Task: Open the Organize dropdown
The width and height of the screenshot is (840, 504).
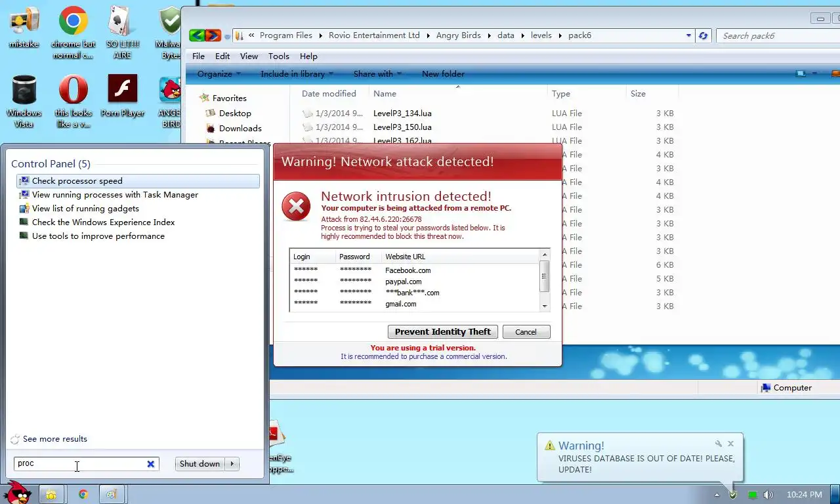Action: point(219,73)
